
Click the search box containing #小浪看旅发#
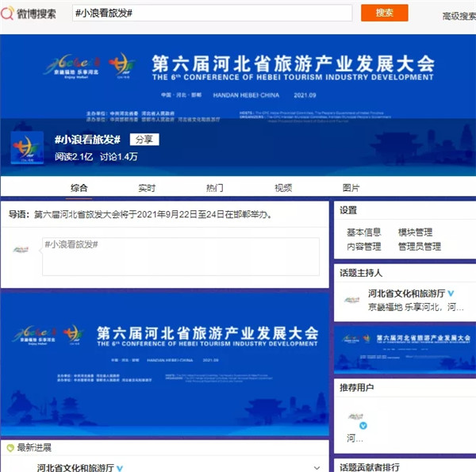[x=212, y=13]
